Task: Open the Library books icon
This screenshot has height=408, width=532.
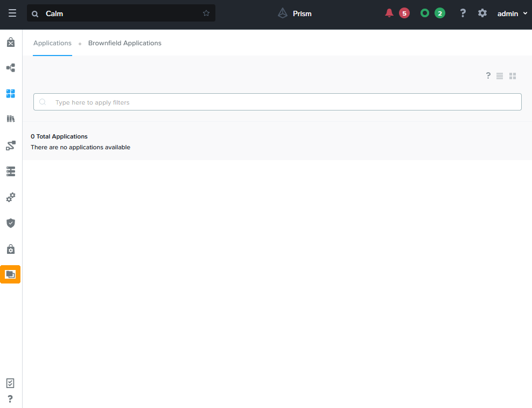Action: tap(10, 119)
